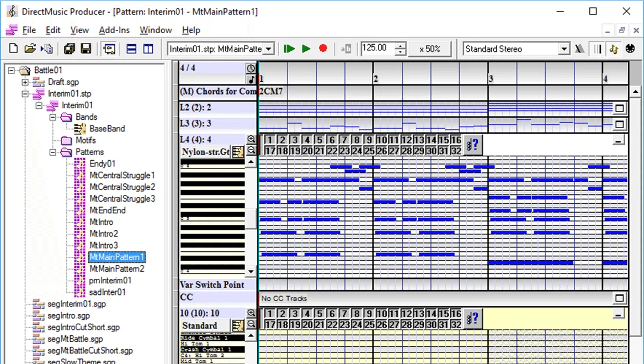Click the vertical split window layout icon

coord(148,49)
